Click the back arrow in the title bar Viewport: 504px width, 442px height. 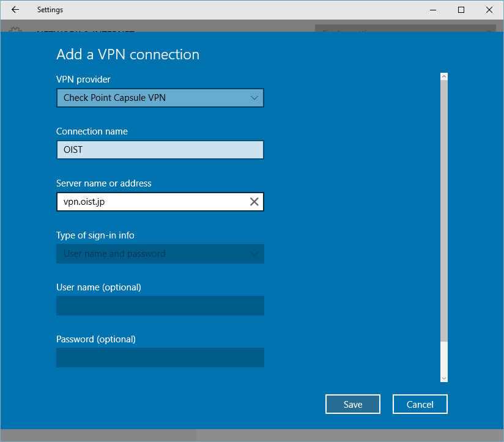15,10
